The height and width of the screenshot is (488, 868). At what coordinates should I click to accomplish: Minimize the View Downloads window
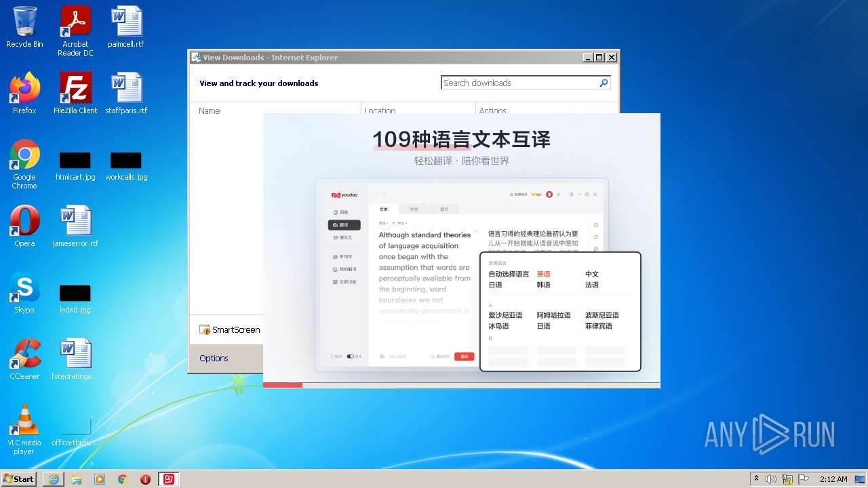tap(588, 58)
